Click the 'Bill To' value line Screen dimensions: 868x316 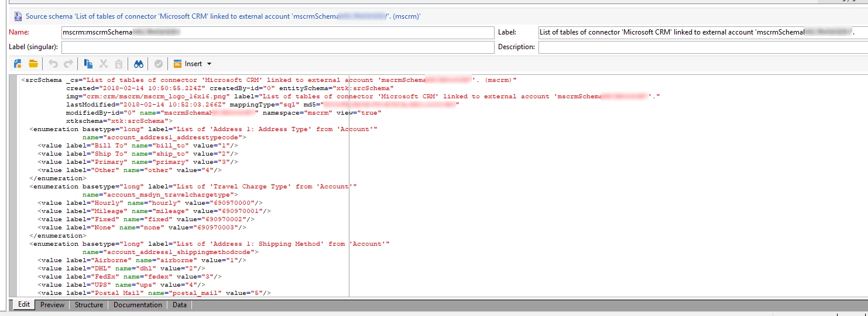[x=138, y=145]
